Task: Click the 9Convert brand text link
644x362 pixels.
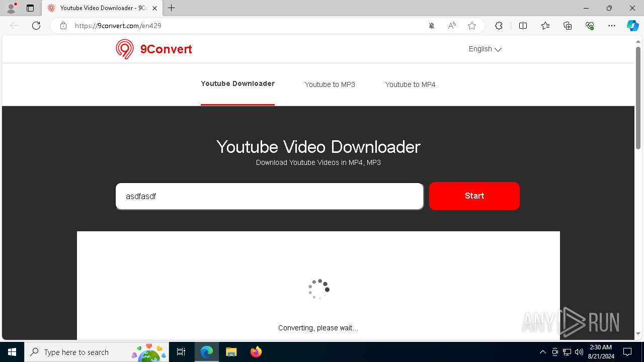Action: (166, 49)
